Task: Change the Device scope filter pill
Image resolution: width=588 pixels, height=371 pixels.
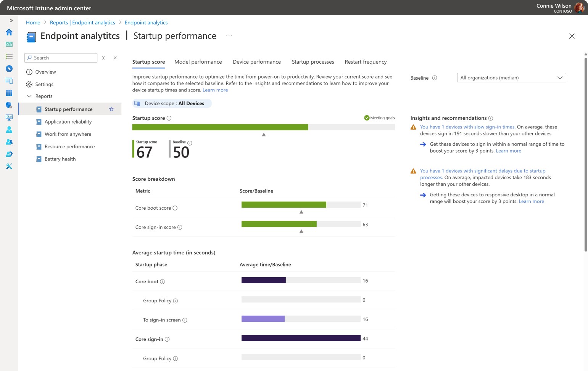Action: pyautogui.click(x=172, y=103)
